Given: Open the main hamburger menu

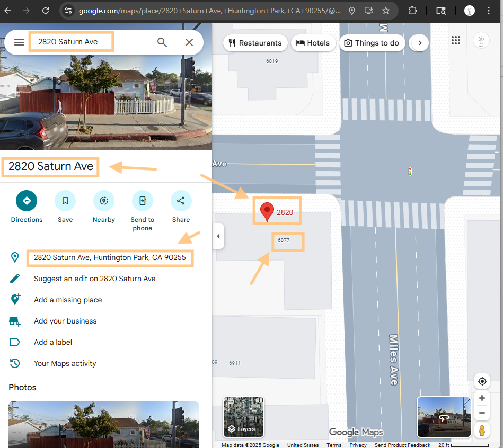Looking at the screenshot, I should (x=19, y=42).
